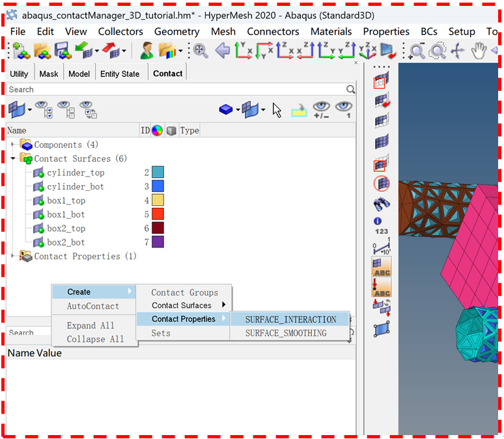Select the cylinder_bot contact surface row
Image resolution: width=504 pixels, height=439 pixels.
coord(76,186)
